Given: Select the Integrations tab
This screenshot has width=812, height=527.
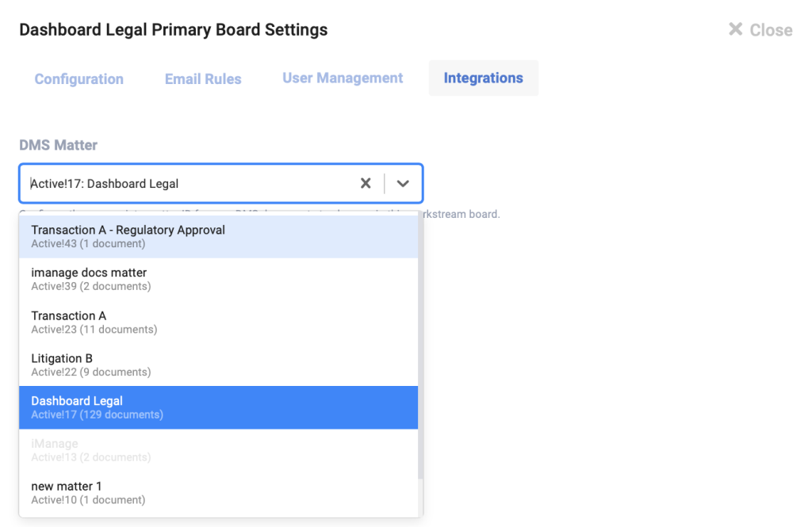Looking at the screenshot, I should [x=483, y=78].
